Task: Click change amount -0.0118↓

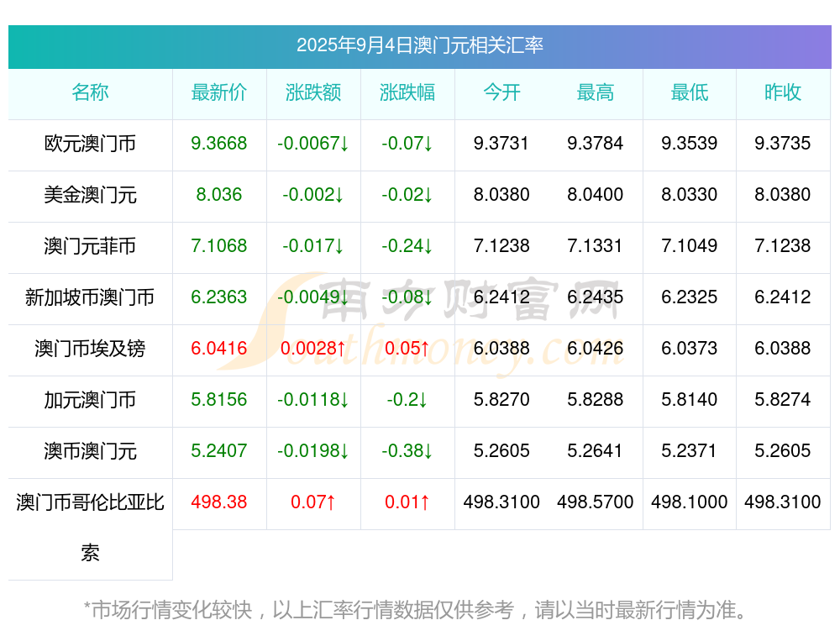Action: pos(312,400)
